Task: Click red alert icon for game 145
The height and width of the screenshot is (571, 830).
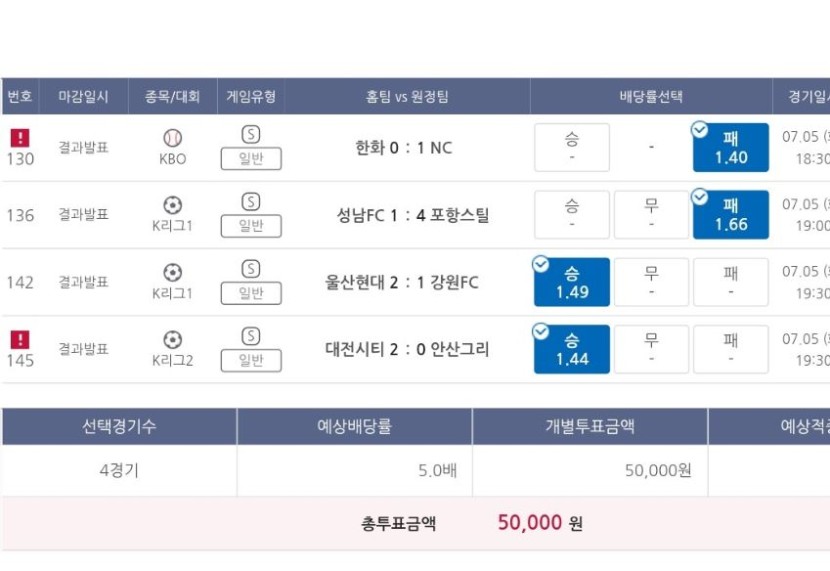Action: [x=20, y=340]
